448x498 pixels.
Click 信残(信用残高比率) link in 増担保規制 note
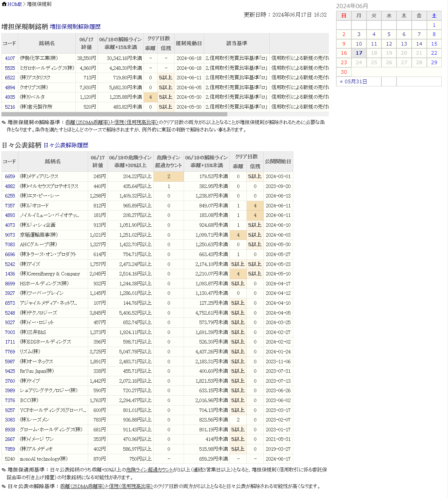pos(136,122)
